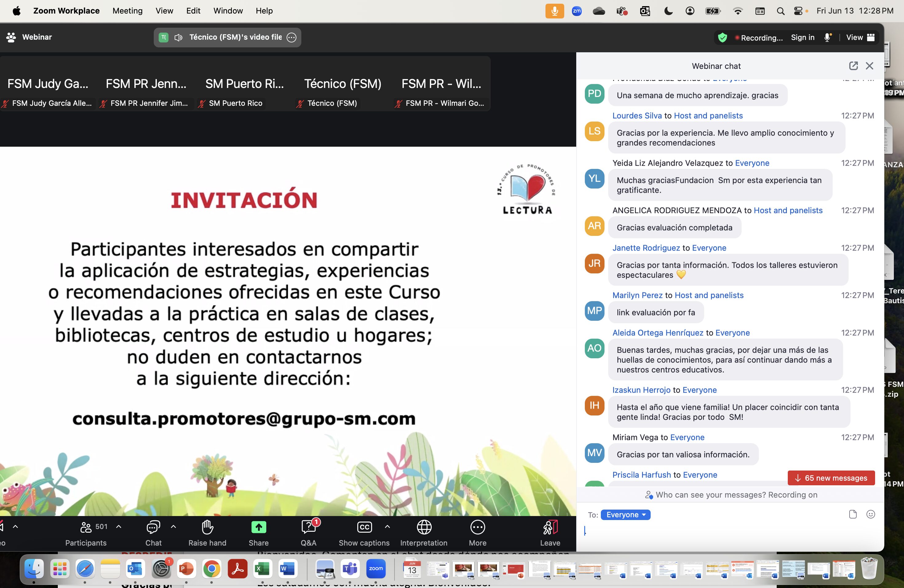
Task: Click the Wi-Fi status icon
Action: pos(738,11)
